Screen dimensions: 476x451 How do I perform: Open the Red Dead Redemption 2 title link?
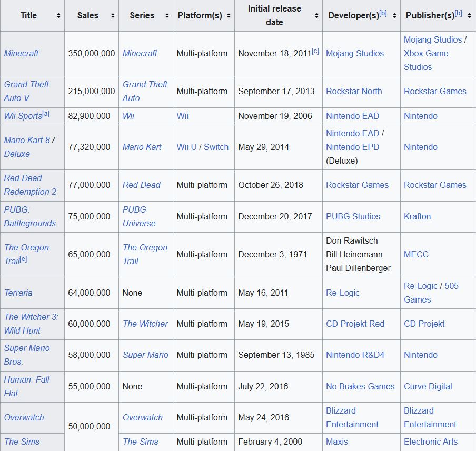30,185
